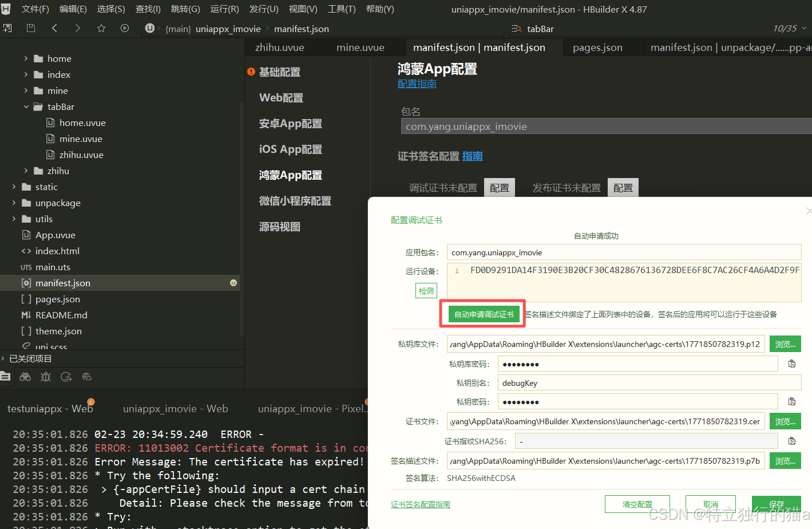Click the 检测 device button
This screenshot has width=812, height=529.
426,291
